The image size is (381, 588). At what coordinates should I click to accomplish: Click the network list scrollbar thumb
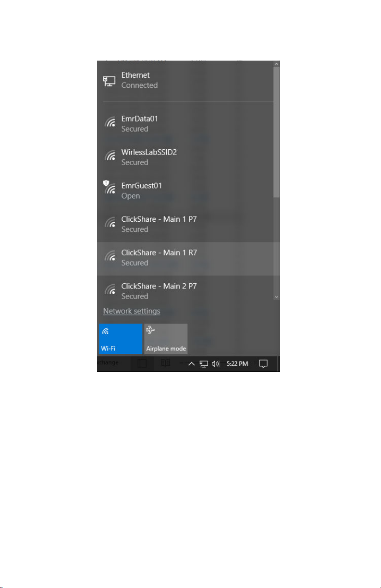276,133
